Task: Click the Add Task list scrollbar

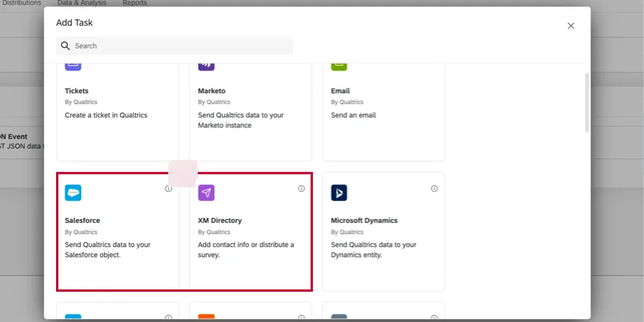Action: 586,102
